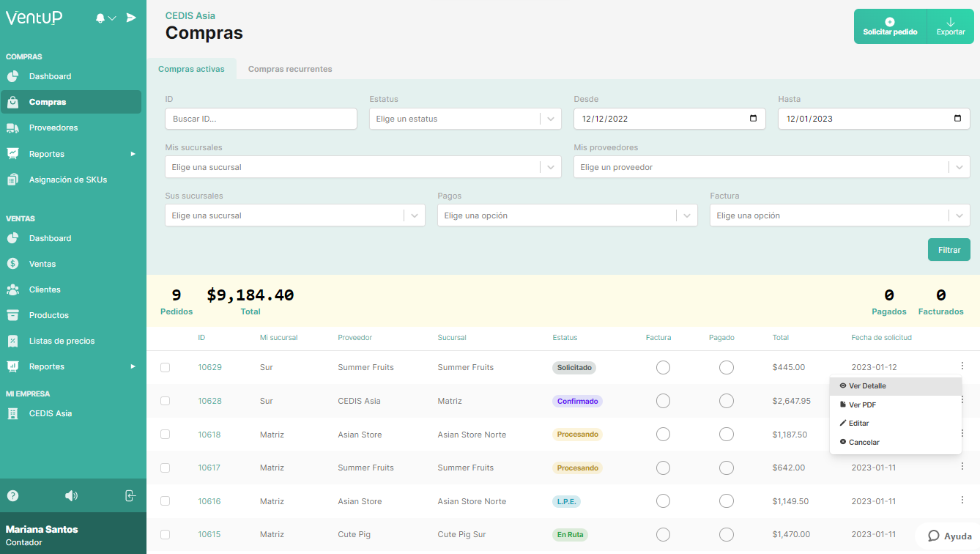Toggle Factura circle for order 10618

pyautogui.click(x=664, y=435)
